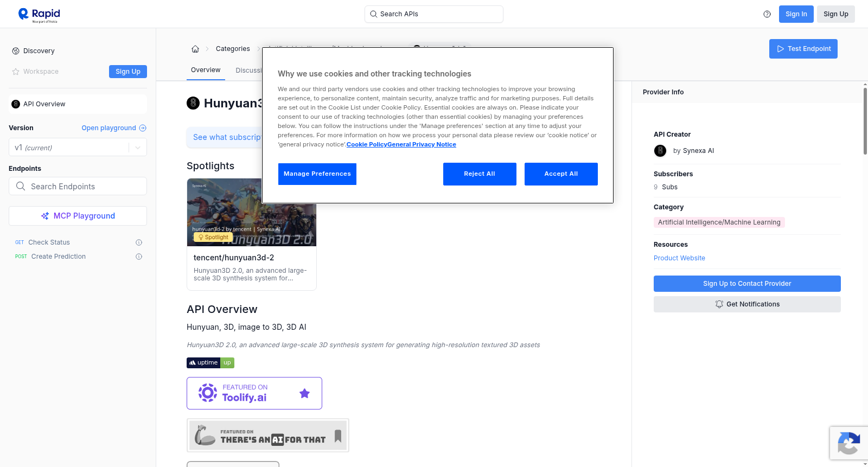868x467 pixels.
Task: Click the Search Endpoints field
Action: [78, 186]
